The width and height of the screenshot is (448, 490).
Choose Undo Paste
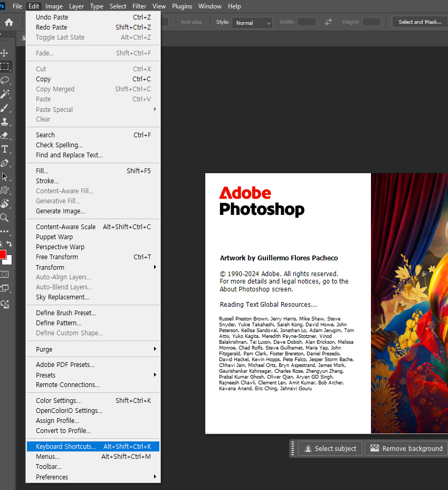[x=93, y=17]
